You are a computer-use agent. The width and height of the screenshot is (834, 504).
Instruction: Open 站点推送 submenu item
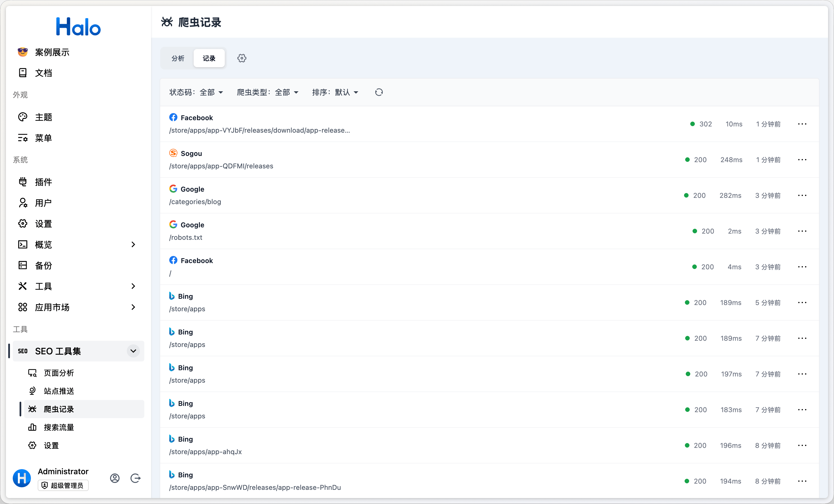coord(84,391)
